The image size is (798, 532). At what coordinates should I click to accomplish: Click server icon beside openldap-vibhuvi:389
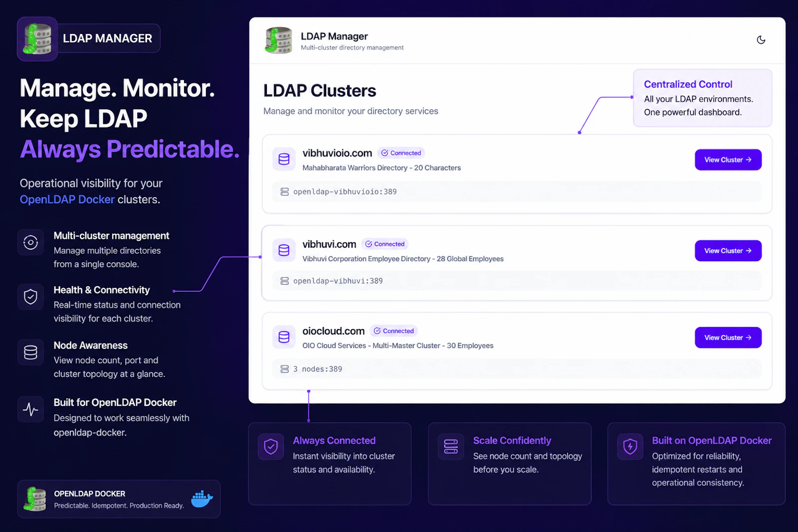[x=284, y=281]
